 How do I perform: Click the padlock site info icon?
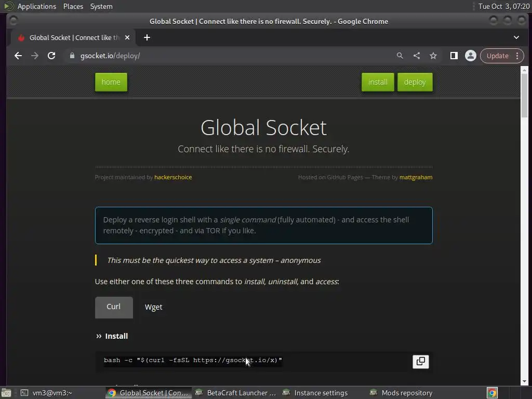coord(72,56)
